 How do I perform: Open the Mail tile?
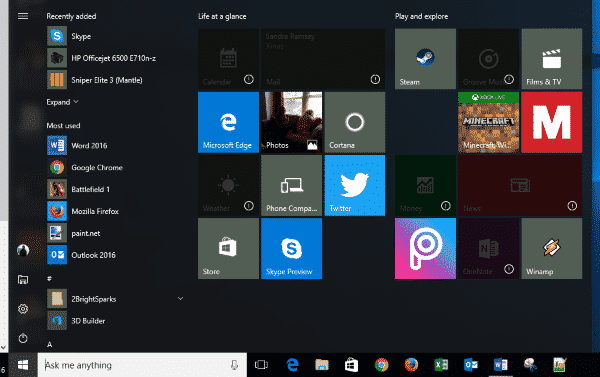pos(323,59)
